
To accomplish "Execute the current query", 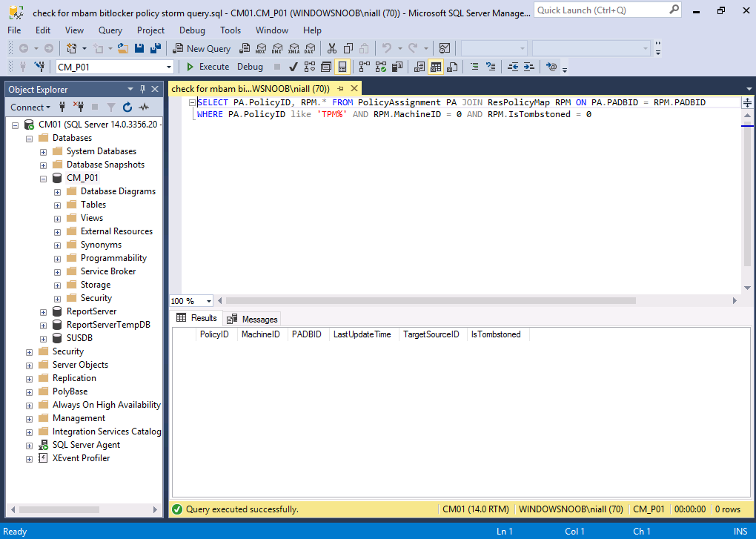I will coord(208,67).
